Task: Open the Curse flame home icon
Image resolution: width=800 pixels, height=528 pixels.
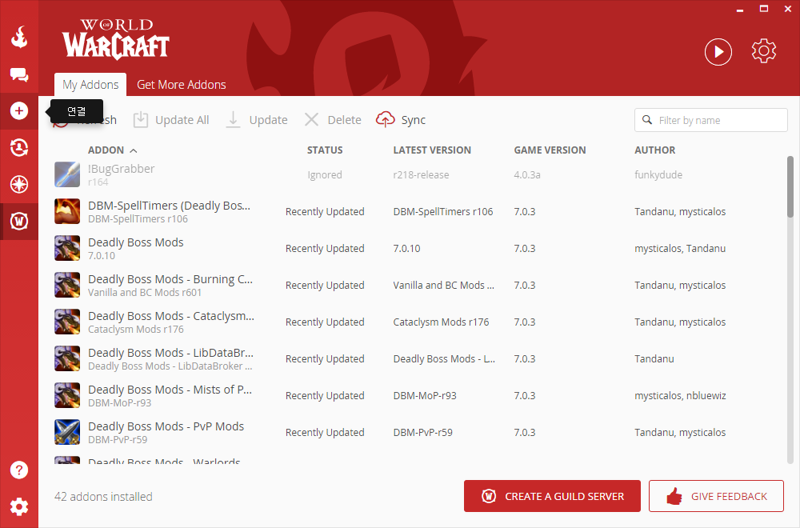Action: [19, 37]
